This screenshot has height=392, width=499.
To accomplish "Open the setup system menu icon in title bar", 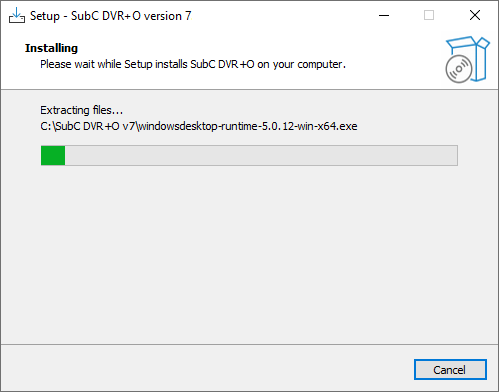I will (x=17, y=15).
